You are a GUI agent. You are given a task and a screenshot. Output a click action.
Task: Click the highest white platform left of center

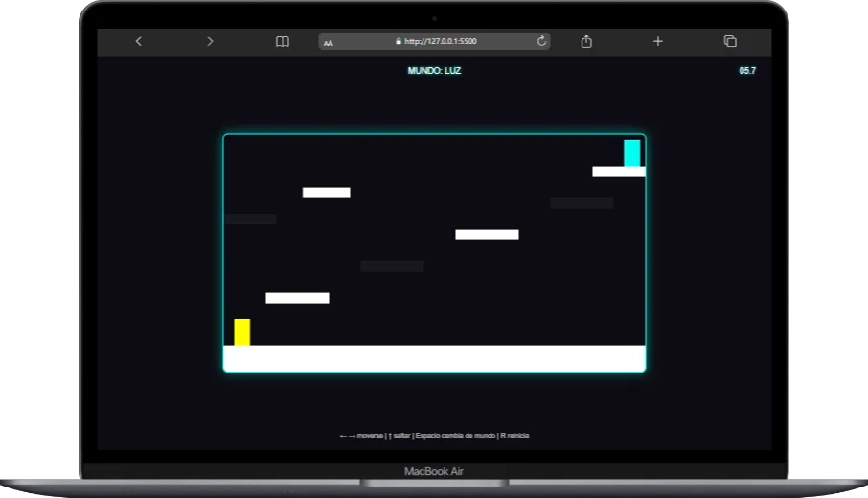point(326,192)
